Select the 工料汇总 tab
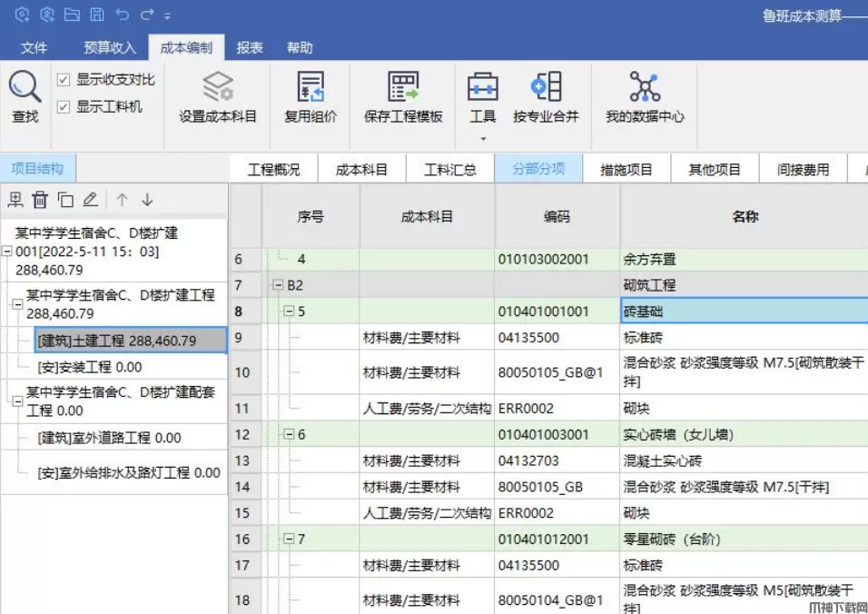This screenshot has width=868, height=614. [x=450, y=169]
